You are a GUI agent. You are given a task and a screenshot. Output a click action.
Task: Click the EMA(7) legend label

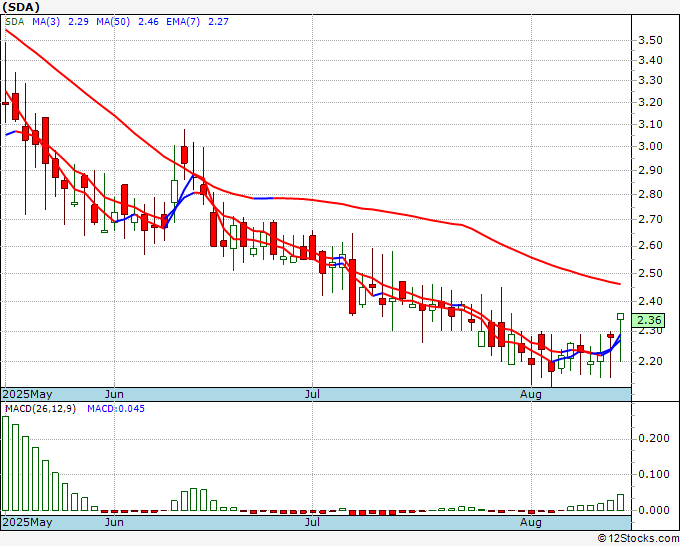click(183, 22)
